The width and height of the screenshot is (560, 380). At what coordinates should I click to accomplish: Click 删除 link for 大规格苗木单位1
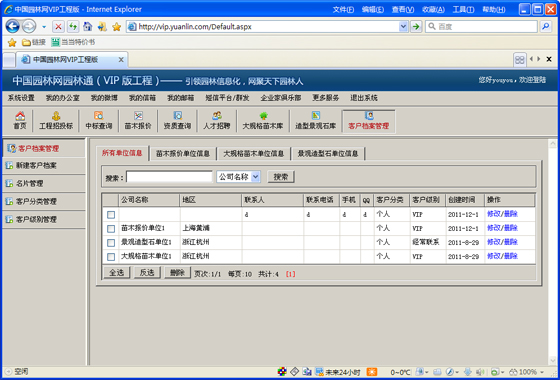click(x=511, y=256)
